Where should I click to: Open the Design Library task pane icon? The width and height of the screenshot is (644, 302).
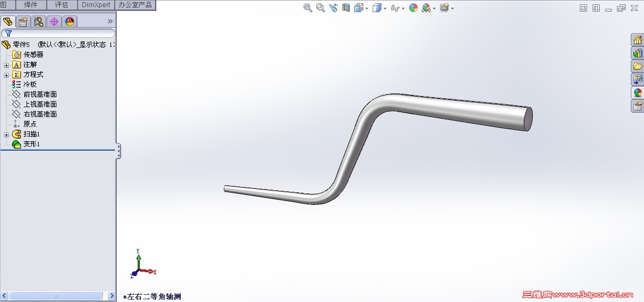click(637, 54)
